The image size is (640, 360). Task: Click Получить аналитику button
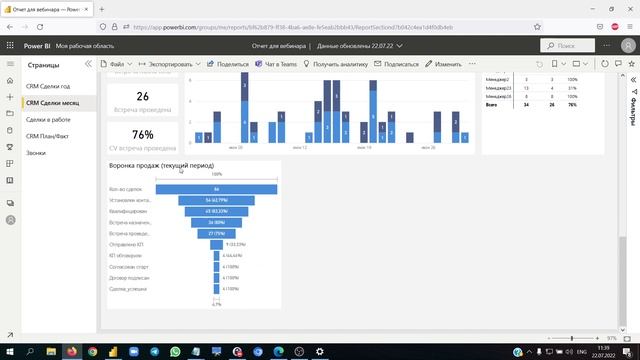(x=336, y=64)
